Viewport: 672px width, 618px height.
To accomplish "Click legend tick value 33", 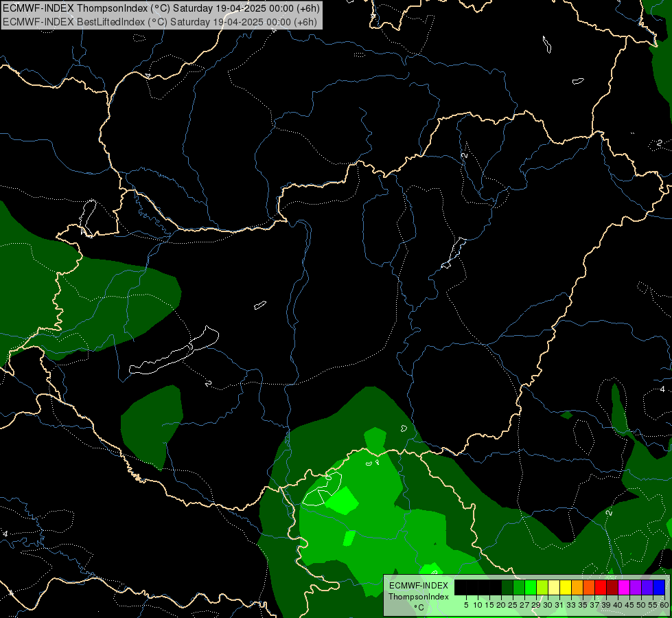I will coord(571,605).
